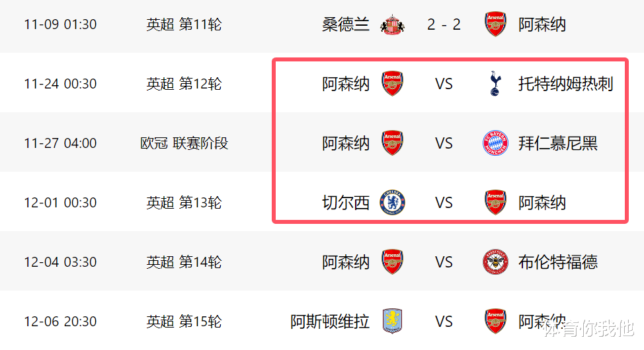Open the 切尔西 team page
644x350 pixels.
pyautogui.click(x=346, y=203)
